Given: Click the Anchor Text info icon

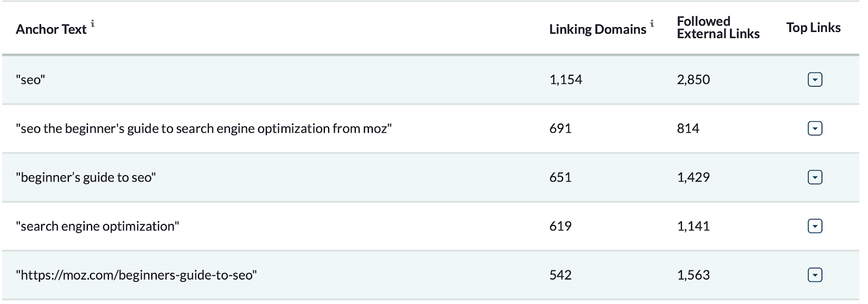Looking at the screenshot, I should tap(93, 23).
